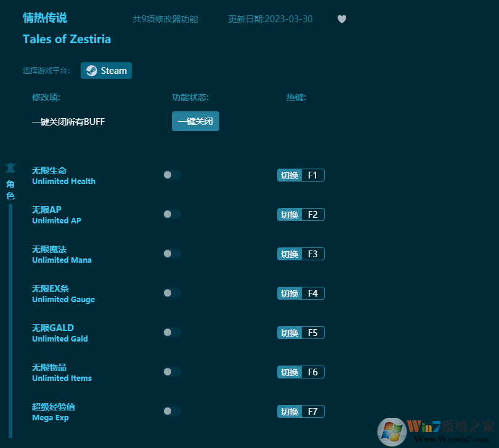The height and width of the screenshot is (448, 499).
Task: Enable the Unlimited Gald toggle
Action: click(172, 332)
